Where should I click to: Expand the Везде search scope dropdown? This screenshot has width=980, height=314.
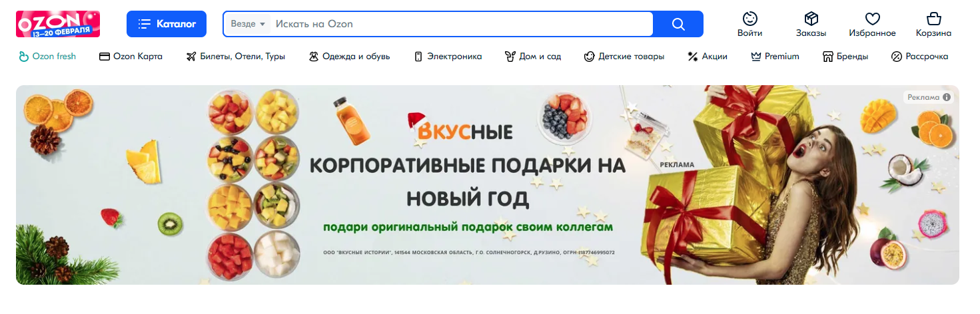248,24
